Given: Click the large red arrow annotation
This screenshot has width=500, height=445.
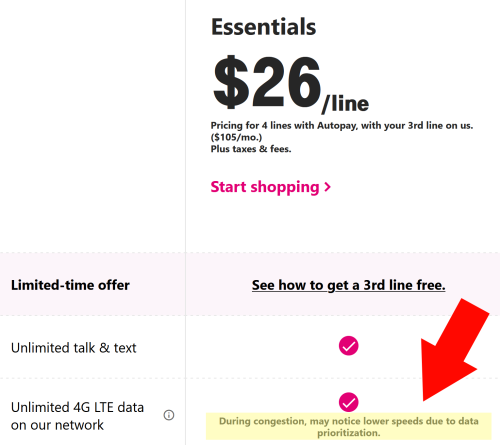Looking at the screenshot, I should (453, 350).
